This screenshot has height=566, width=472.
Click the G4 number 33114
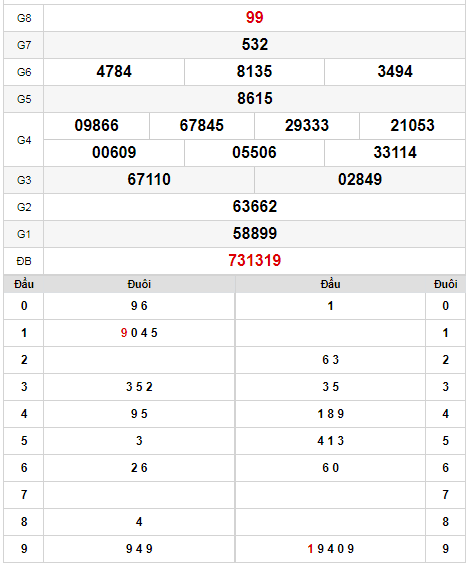point(395,152)
